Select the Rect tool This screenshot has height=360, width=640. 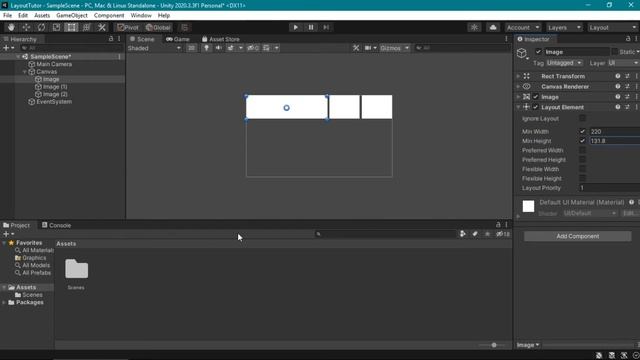tap(71, 27)
